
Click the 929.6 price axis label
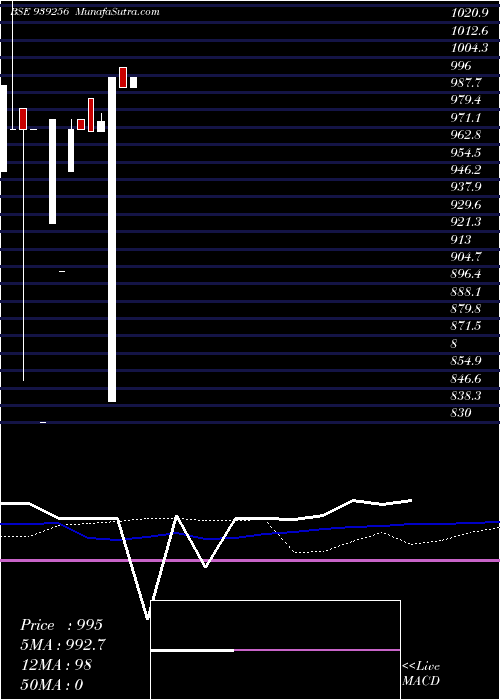[x=466, y=205]
